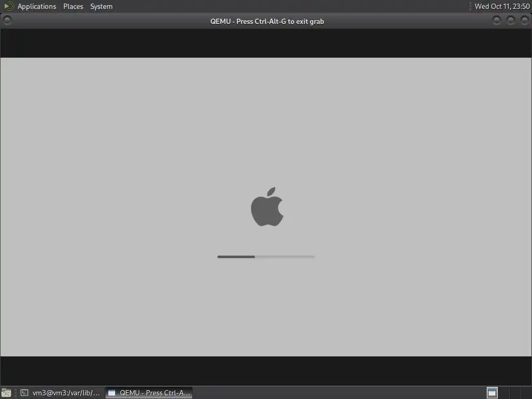Select the QEMU taskbar button
This screenshot has height=399, width=532.
coord(149,393)
